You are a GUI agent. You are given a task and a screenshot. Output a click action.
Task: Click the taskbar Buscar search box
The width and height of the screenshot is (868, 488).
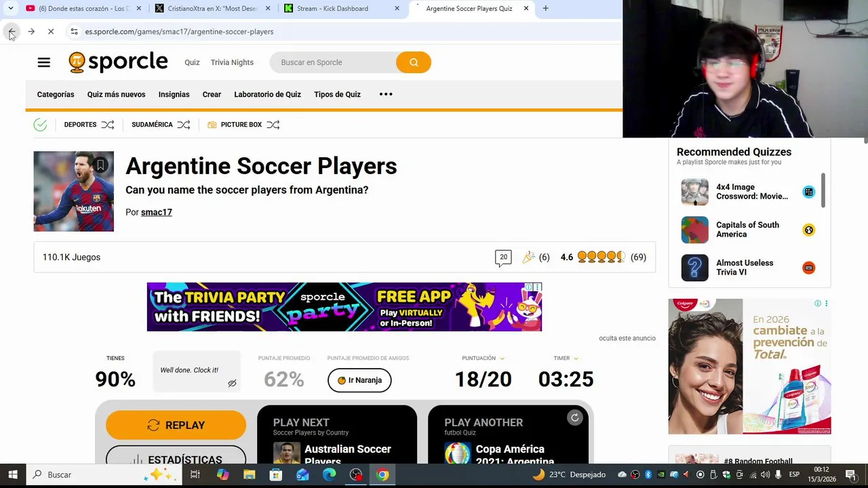(105, 474)
